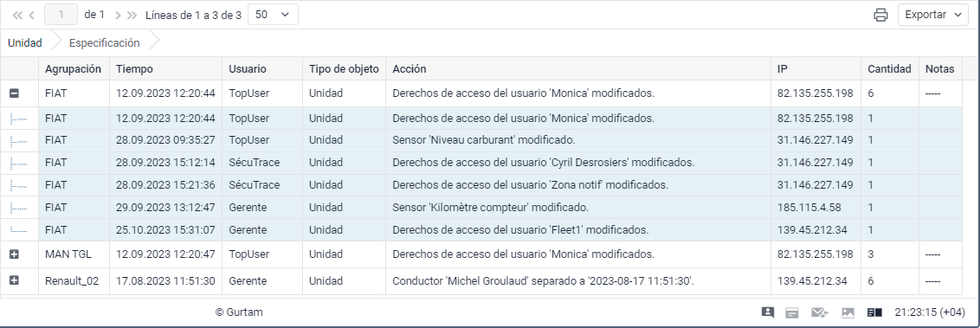Click the print report icon

(880, 15)
